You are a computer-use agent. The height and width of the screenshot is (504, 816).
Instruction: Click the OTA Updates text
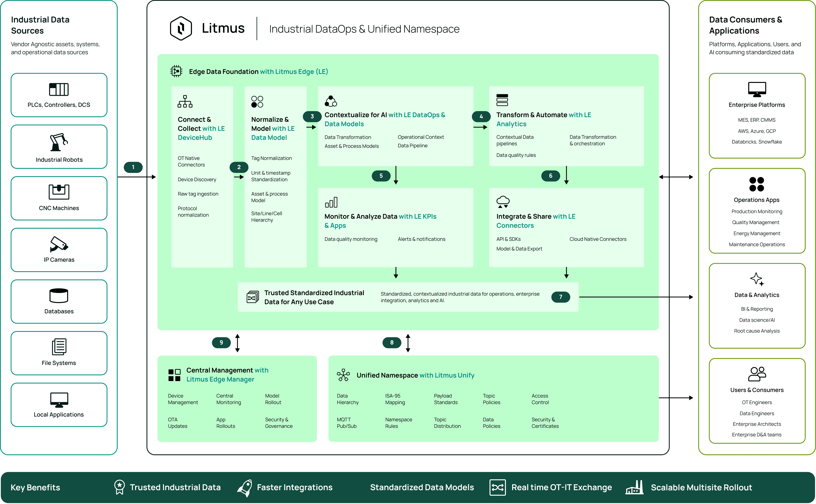(177, 423)
